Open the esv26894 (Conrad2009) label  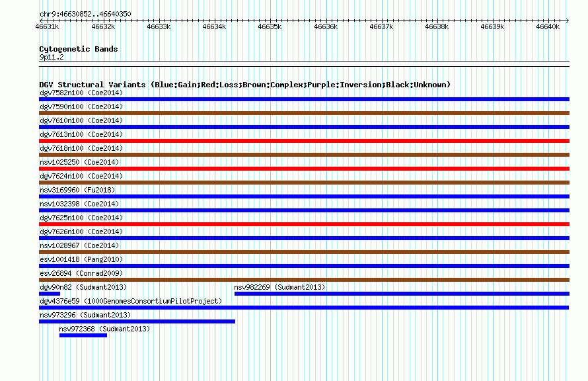(81, 273)
